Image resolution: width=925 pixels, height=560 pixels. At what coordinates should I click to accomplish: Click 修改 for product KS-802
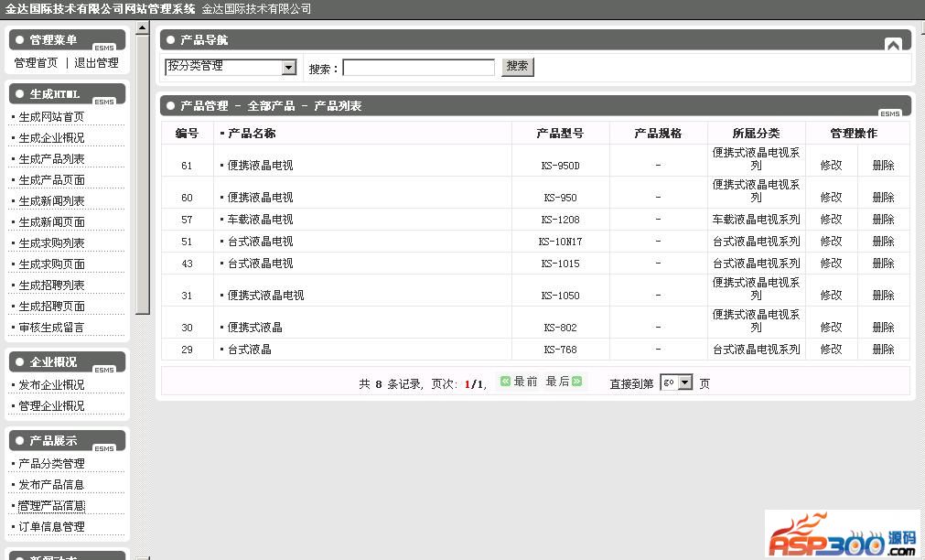831,327
